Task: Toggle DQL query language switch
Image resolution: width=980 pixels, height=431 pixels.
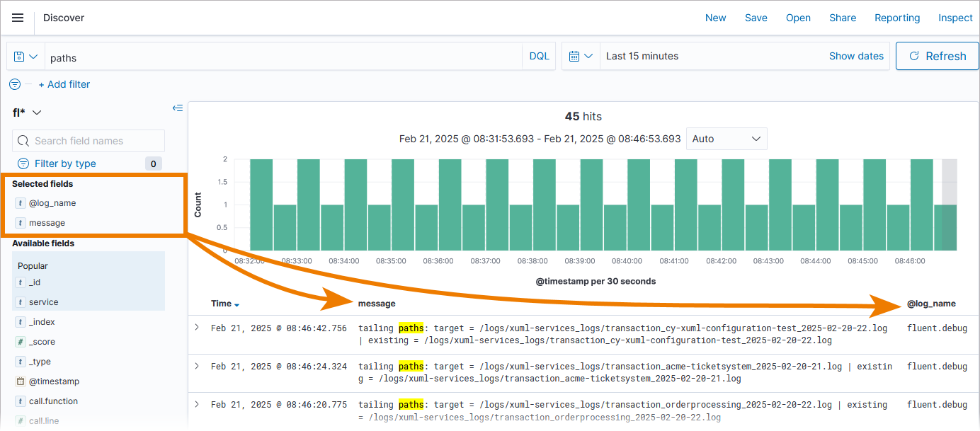Action: [x=539, y=56]
